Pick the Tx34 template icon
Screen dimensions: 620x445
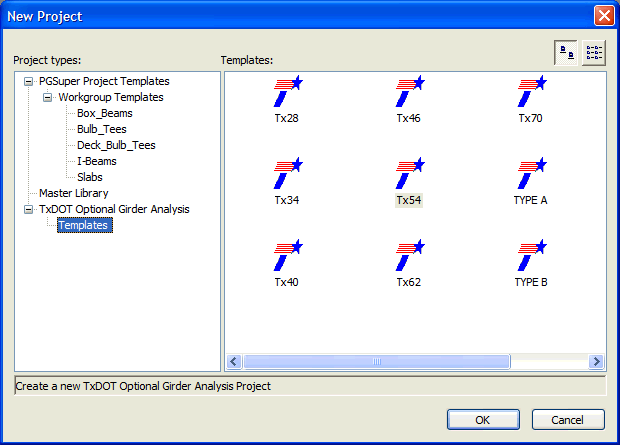click(x=287, y=175)
